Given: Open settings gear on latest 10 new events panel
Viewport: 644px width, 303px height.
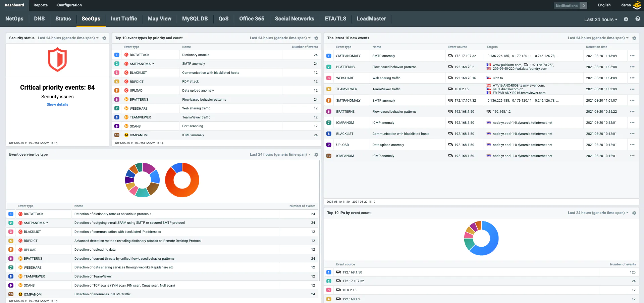Looking at the screenshot, I should pos(634,38).
